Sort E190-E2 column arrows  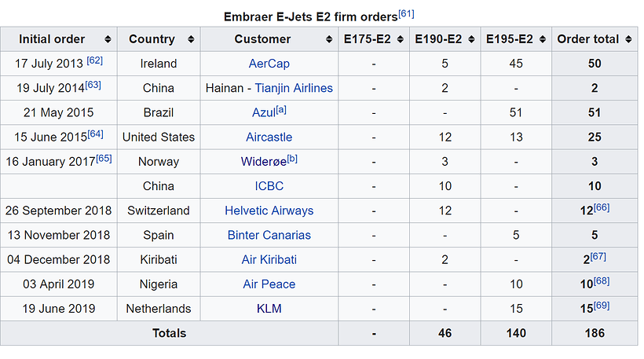(471, 39)
